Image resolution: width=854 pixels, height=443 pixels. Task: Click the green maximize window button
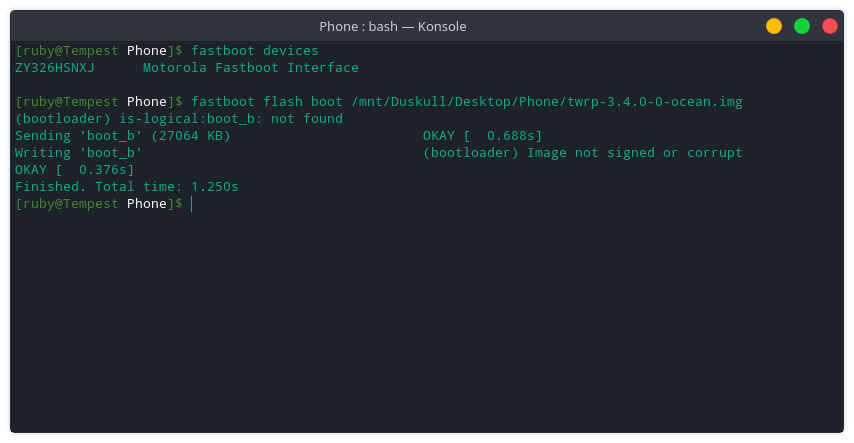[x=802, y=26]
